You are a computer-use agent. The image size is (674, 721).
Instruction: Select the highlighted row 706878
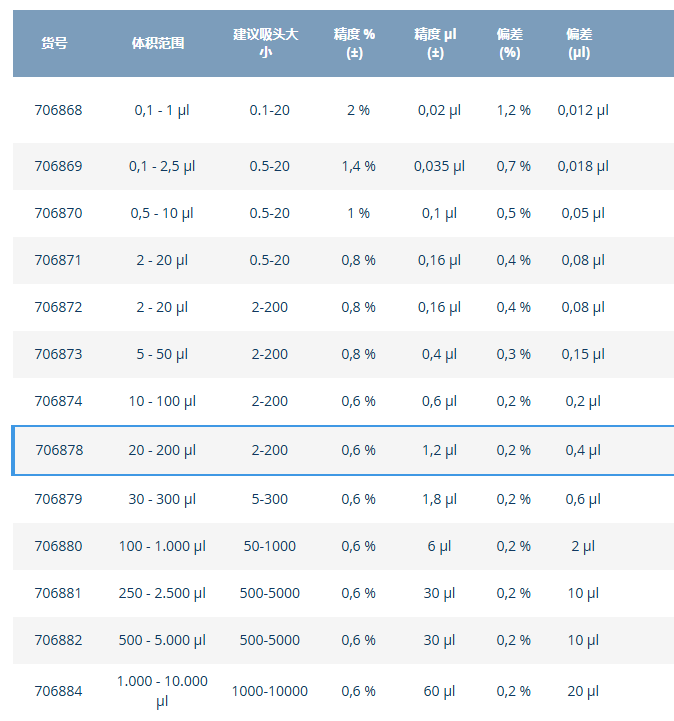pyautogui.click(x=58, y=450)
